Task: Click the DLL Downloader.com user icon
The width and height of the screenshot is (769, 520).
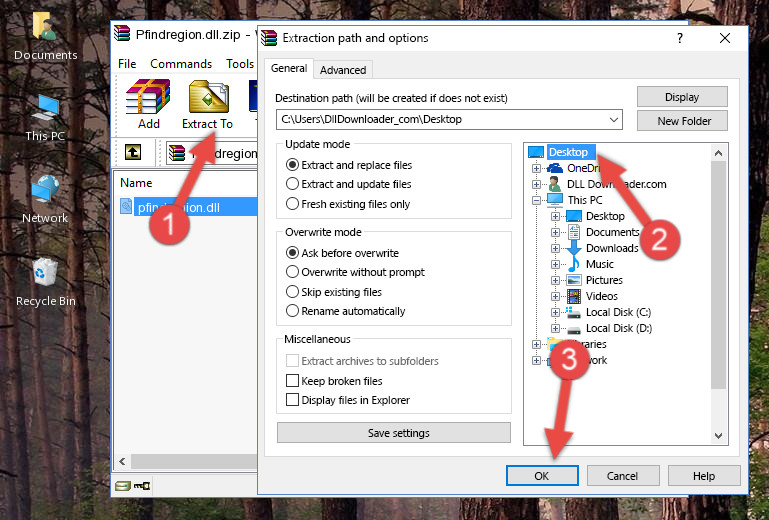Action: tap(555, 184)
